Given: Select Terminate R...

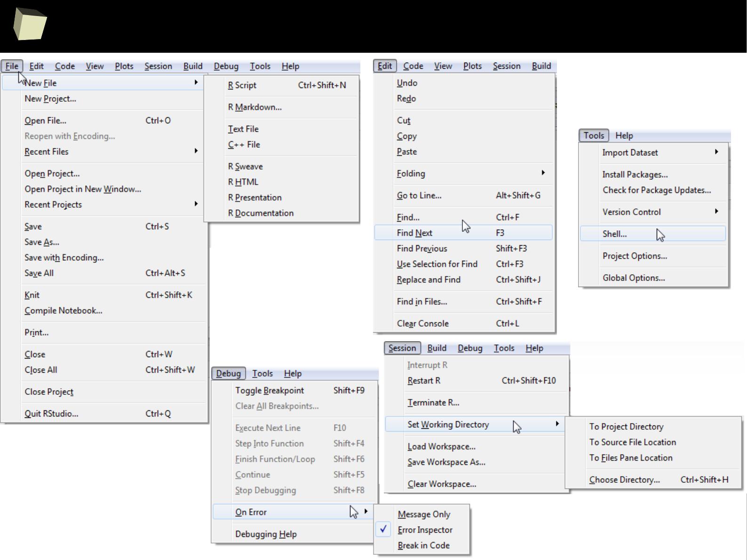Looking at the screenshot, I should (x=433, y=403).
